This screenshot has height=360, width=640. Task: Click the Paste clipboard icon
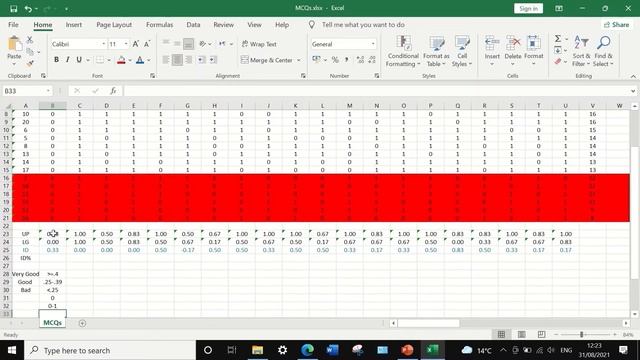coord(14,44)
